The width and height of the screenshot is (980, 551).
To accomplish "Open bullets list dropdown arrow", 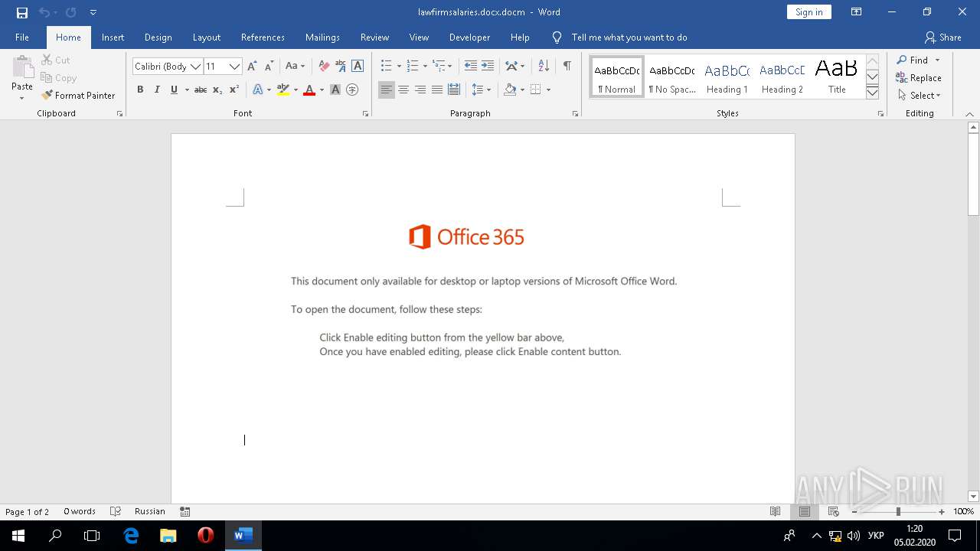I will pos(399,67).
